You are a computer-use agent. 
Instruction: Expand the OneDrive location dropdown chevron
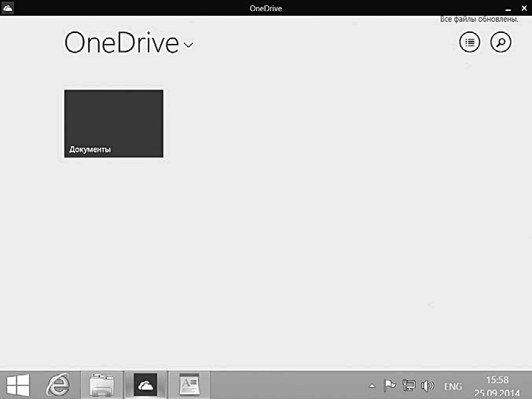(189, 45)
